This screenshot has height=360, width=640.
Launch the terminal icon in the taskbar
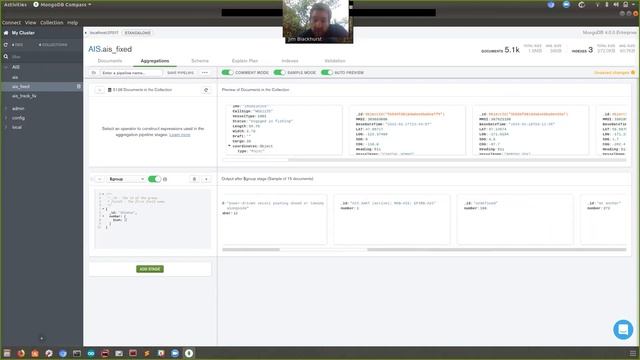(76, 353)
